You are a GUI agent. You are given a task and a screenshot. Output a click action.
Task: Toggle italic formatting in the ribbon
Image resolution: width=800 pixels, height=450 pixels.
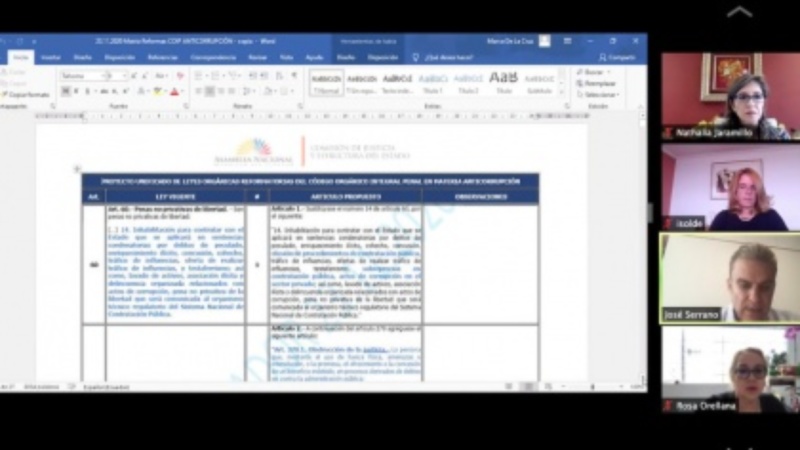coord(76,92)
